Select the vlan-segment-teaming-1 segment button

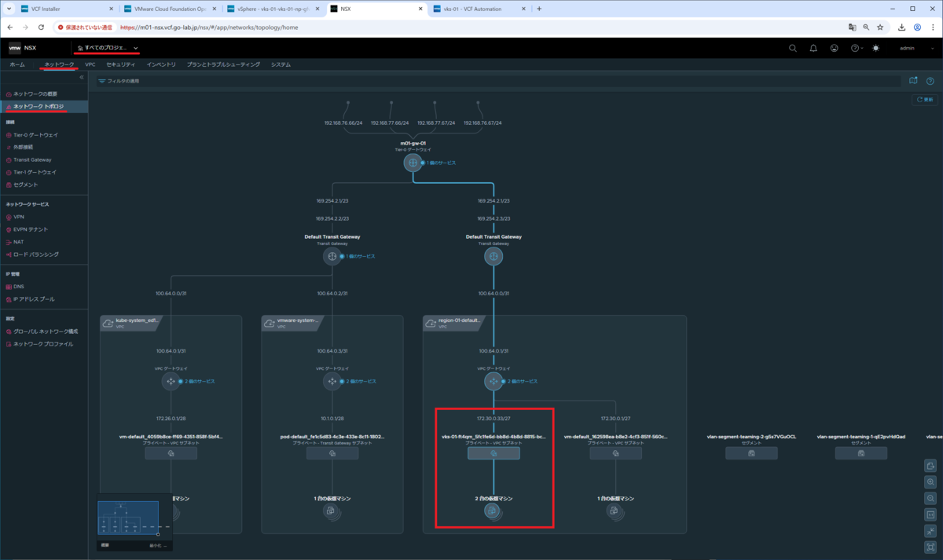[x=861, y=453]
